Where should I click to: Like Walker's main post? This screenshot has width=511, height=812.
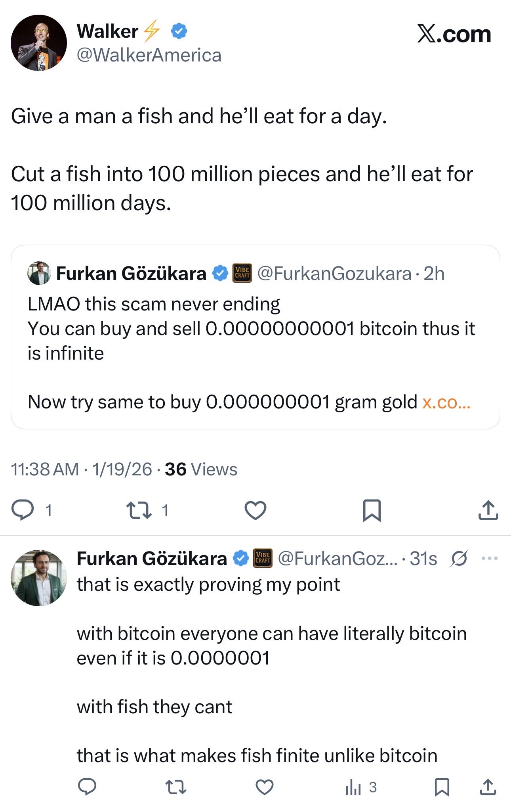tap(255, 510)
